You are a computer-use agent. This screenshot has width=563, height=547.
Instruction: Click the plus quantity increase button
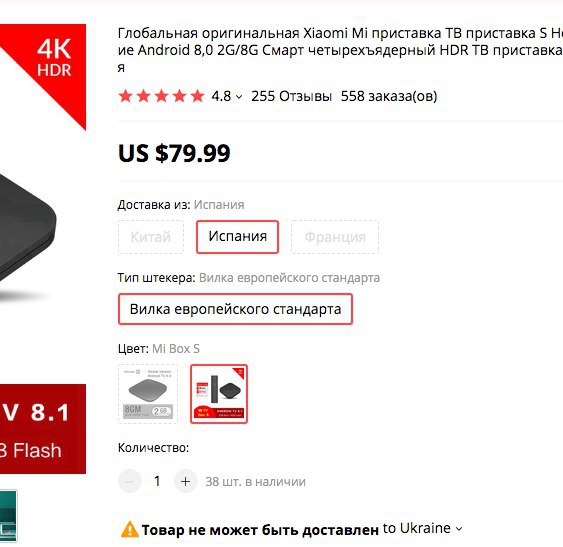point(185,481)
